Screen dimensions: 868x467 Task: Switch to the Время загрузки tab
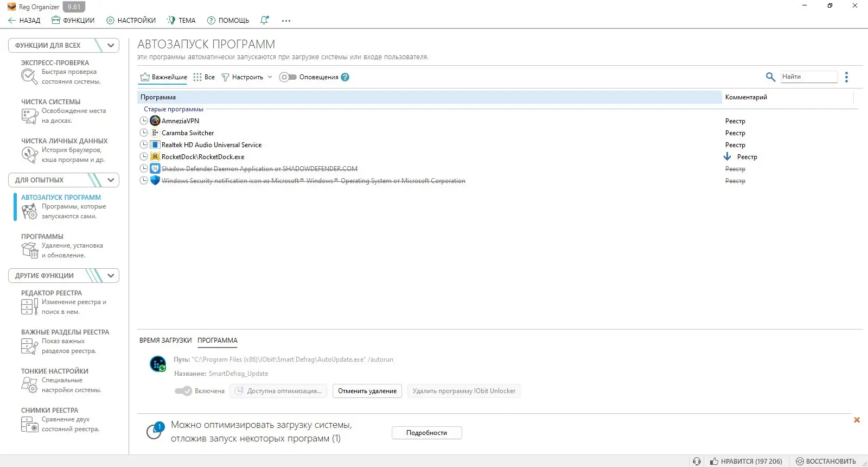pos(165,340)
